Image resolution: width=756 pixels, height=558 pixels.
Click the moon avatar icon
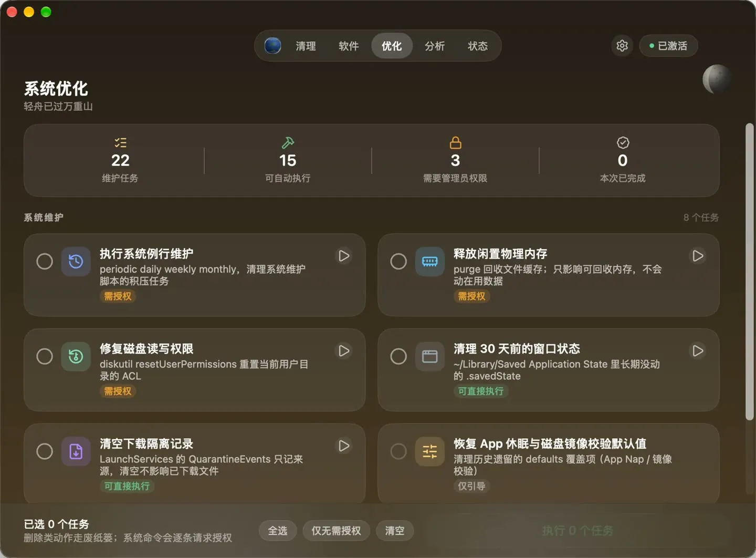(717, 79)
